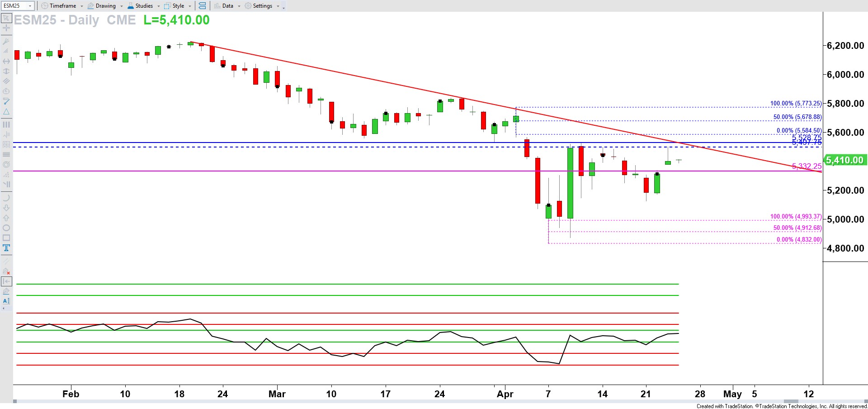Select the Andrews pitchfork drawing tool
Screen dimensions: 868x409
click(6, 41)
